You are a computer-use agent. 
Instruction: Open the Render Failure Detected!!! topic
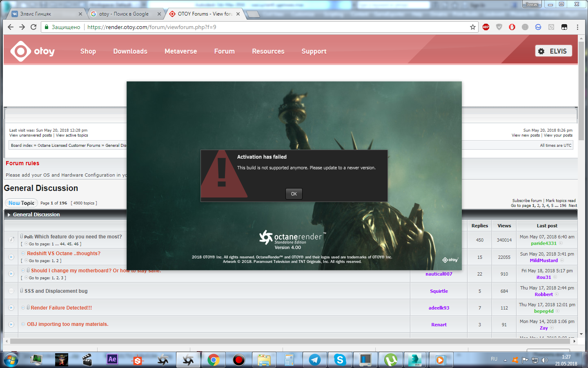61,308
